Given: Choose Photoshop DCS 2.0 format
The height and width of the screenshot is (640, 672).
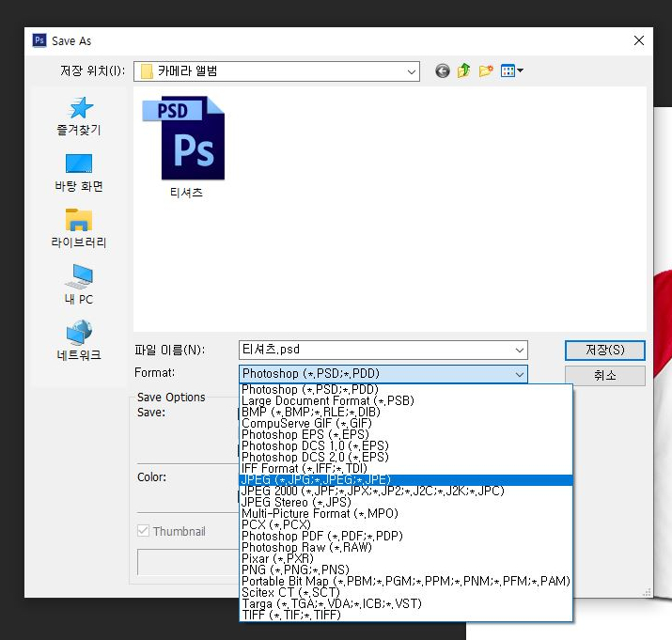Looking at the screenshot, I should [405, 457].
